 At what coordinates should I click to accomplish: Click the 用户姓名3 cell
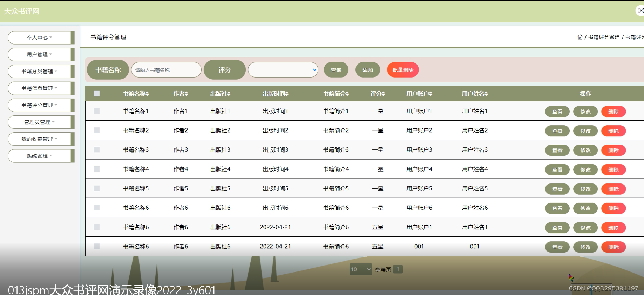click(475, 150)
